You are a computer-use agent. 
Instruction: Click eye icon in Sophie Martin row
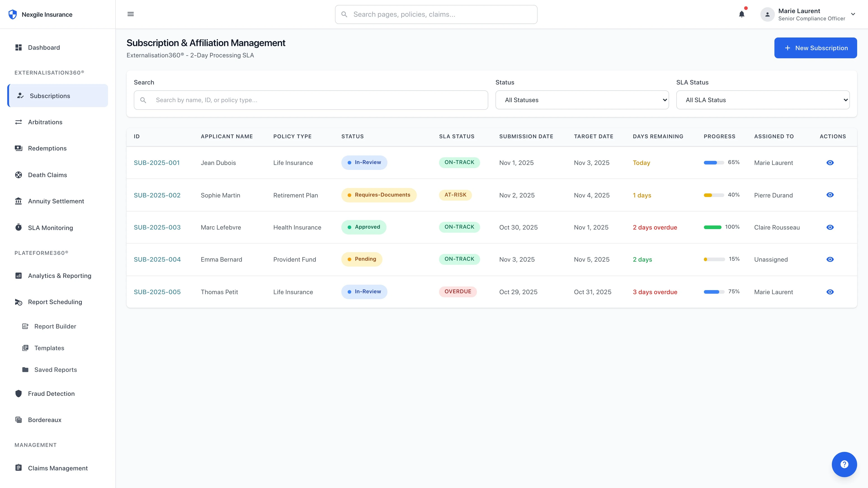tap(830, 195)
